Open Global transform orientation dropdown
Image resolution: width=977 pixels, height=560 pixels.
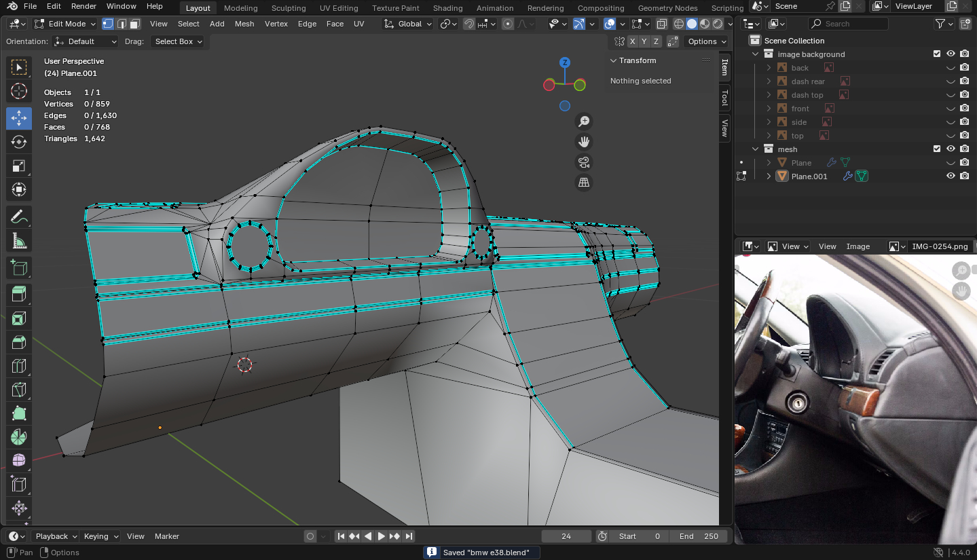click(x=408, y=24)
